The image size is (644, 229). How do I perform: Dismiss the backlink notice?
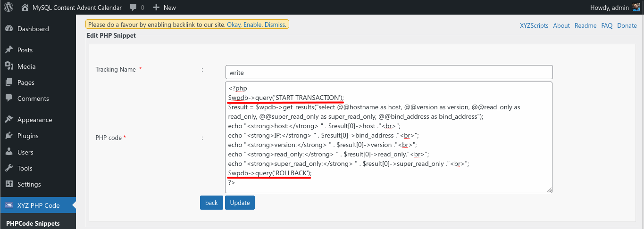[x=275, y=25]
